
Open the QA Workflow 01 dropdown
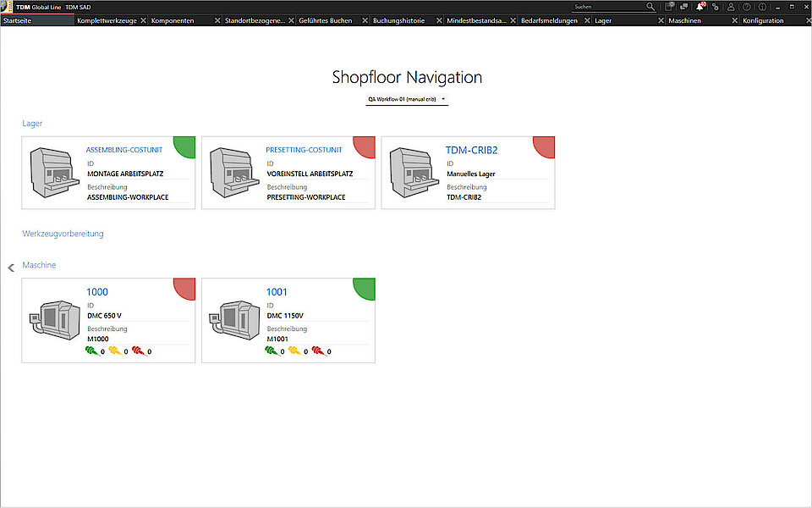406,100
